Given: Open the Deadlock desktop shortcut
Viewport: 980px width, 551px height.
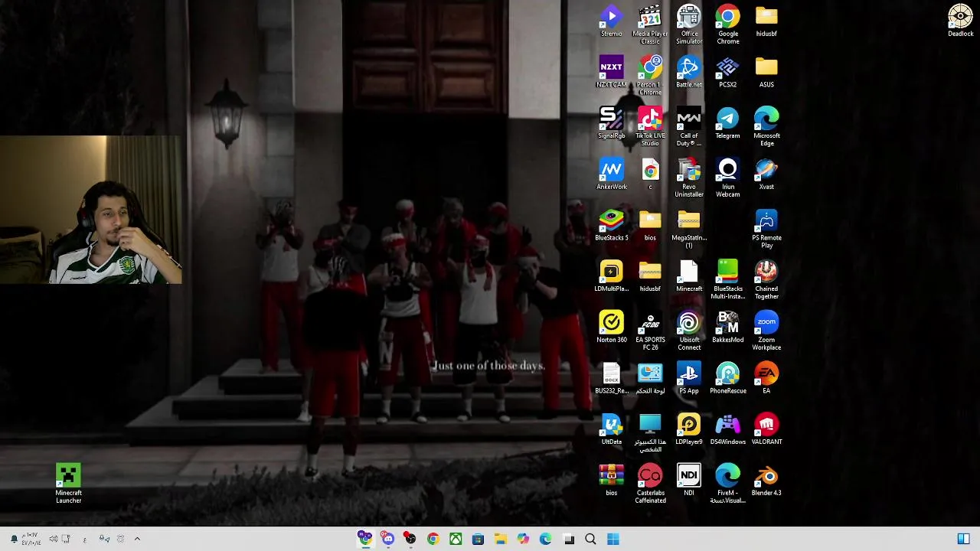Looking at the screenshot, I should point(960,21).
